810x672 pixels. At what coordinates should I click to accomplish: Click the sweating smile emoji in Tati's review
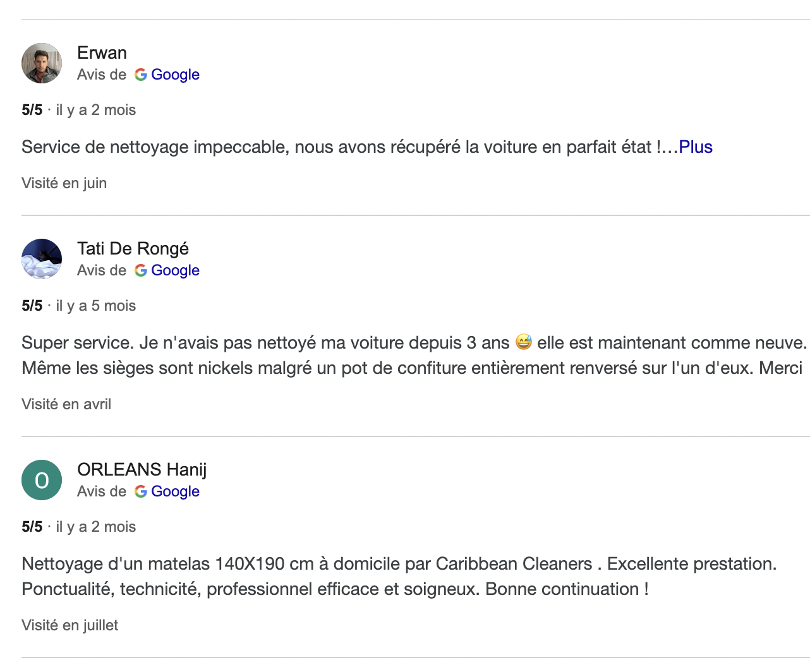tap(524, 342)
